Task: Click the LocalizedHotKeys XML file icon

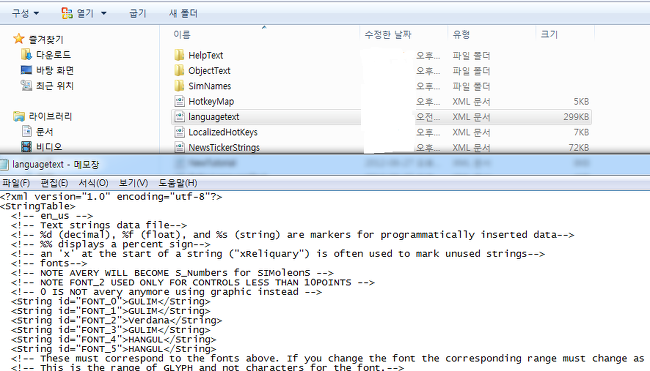Action: click(179, 132)
